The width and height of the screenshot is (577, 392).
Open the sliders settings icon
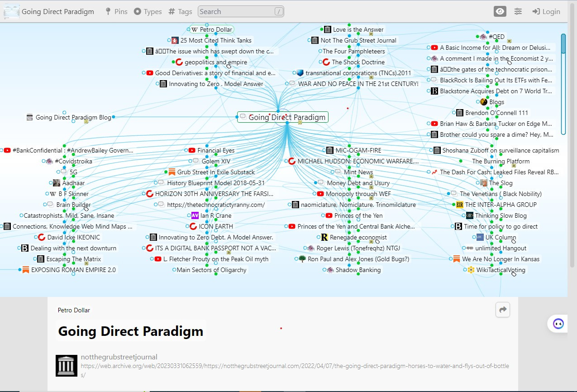pos(518,12)
